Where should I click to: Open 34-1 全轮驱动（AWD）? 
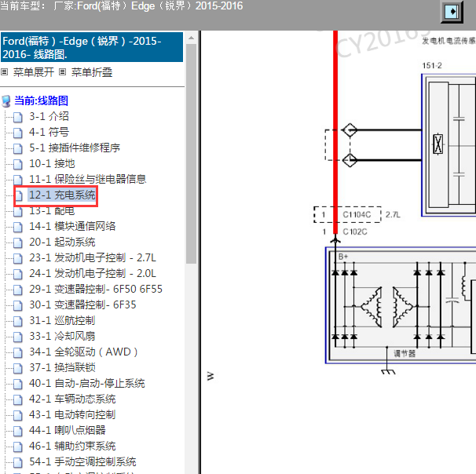tap(83, 352)
